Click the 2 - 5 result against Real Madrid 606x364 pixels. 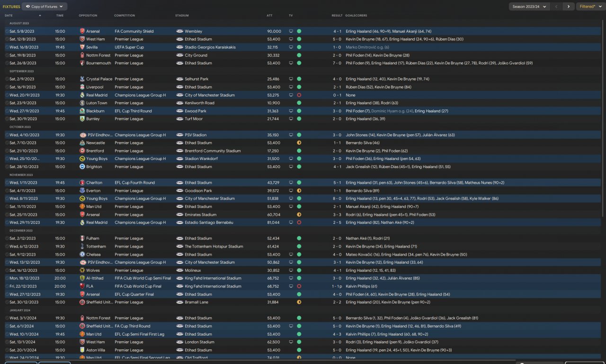337,222
